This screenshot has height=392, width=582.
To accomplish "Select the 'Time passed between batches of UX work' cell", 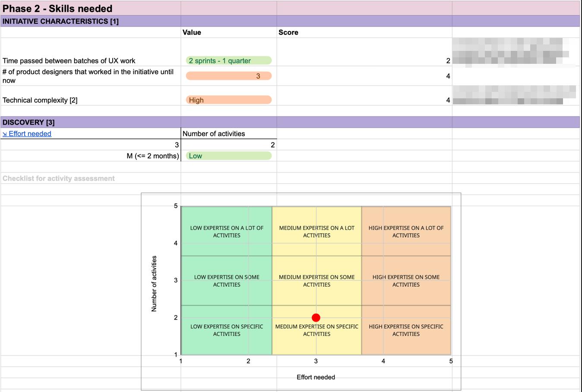I will (x=69, y=61).
